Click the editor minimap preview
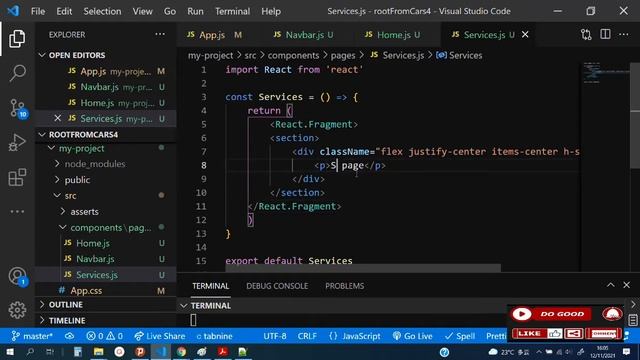The width and height of the screenshot is (640, 360). pyautogui.click(x=605, y=73)
